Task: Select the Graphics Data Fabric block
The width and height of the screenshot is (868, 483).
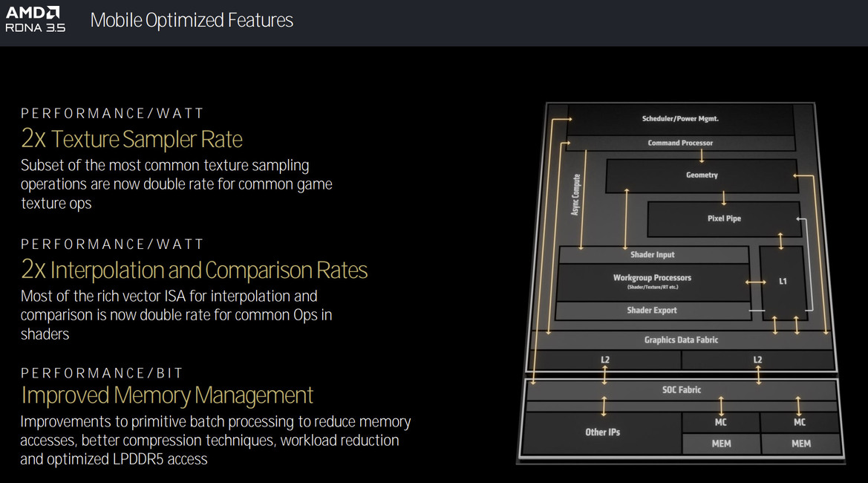Action: click(x=681, y=340)
